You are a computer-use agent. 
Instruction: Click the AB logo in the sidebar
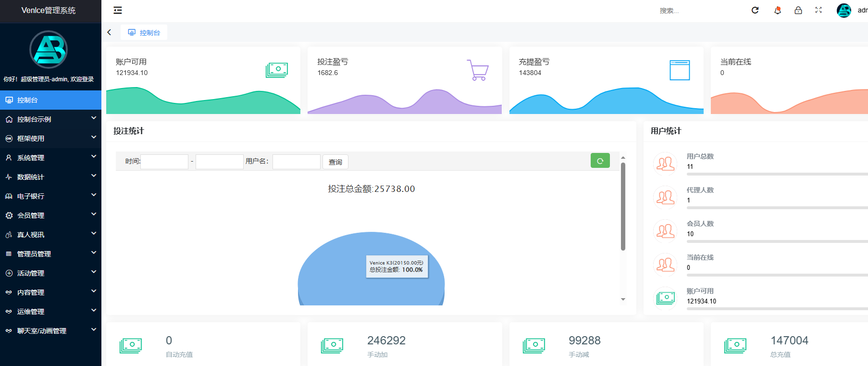coord(49,50)
